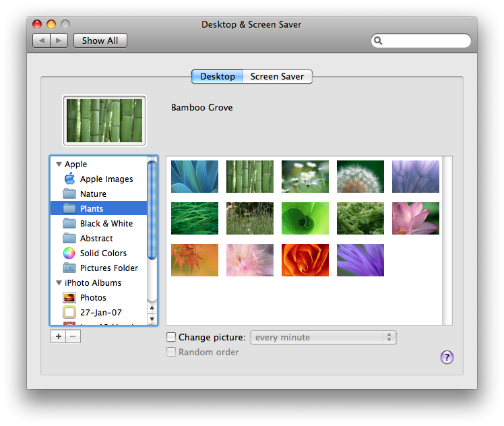Screen dimensions: 504x426
Task: Open the Pictures Folder icon in sidebar
Action: click(x=69, y=268)
